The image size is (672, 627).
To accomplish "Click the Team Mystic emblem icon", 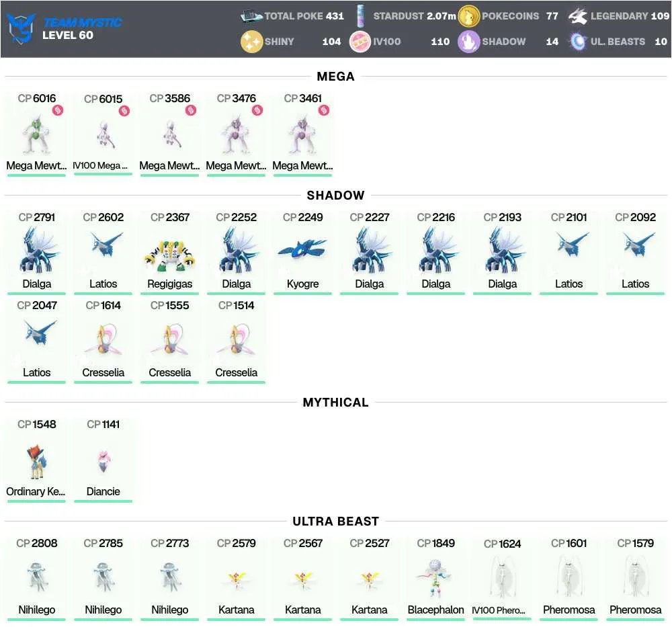I will point(21,28).
